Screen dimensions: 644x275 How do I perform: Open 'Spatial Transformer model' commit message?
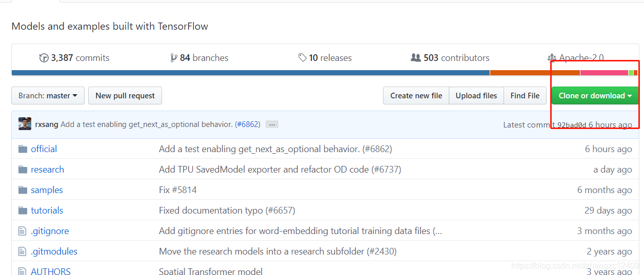(211, 271)
